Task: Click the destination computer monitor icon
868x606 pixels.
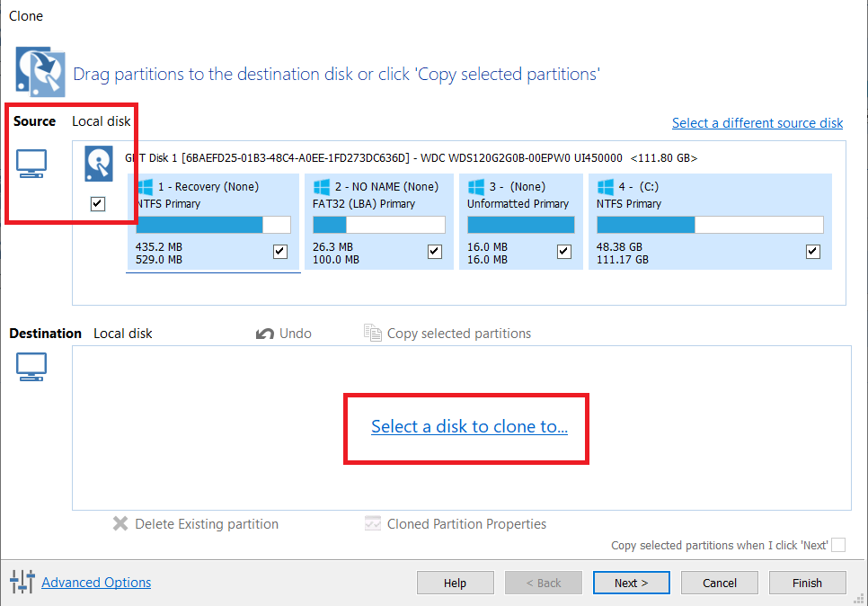Action: pos(32,367)
